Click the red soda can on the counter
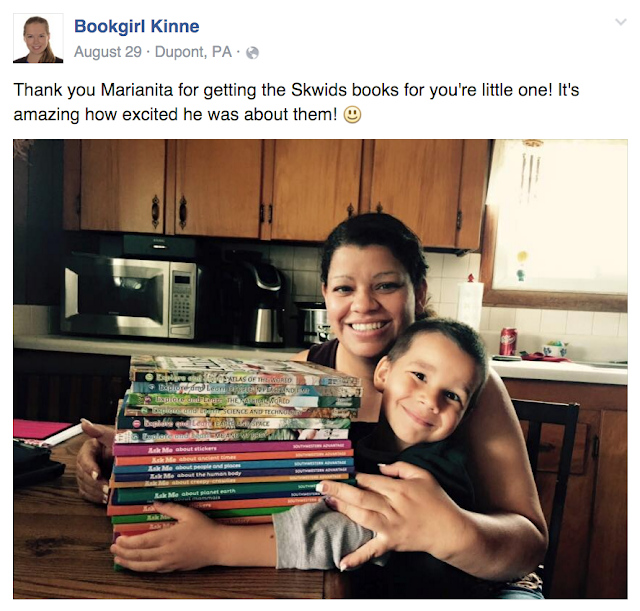The height and width of the screenshot is (611, 640). (x=509, y=341)
